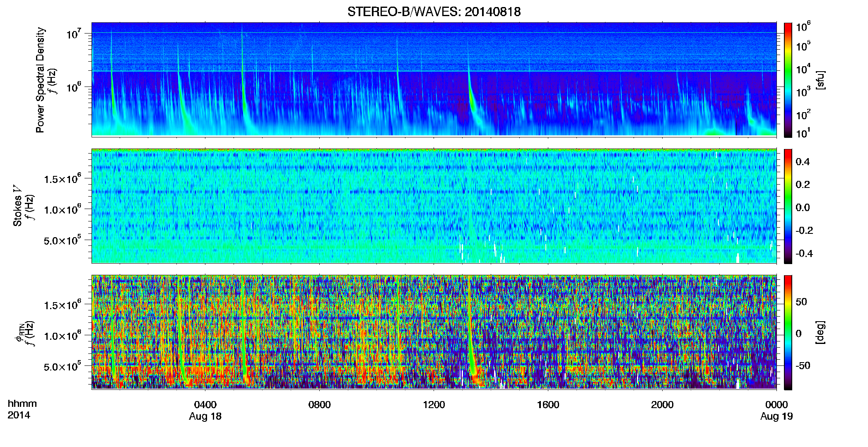
Task: Click the degrees angle colorbar
Action: 788,332
